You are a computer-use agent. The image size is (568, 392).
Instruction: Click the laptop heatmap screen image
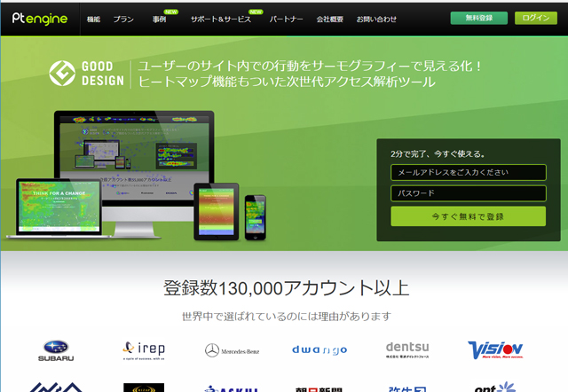[58, 207]
